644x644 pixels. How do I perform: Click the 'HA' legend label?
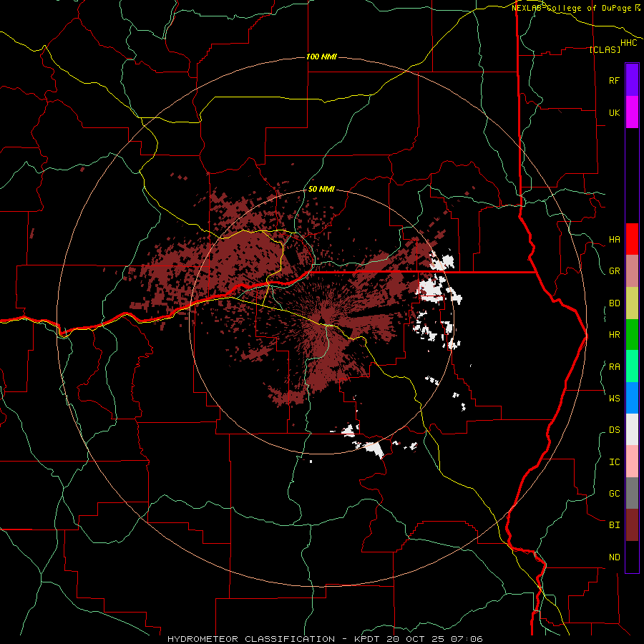pyautogui.click(x=614, y=240)
